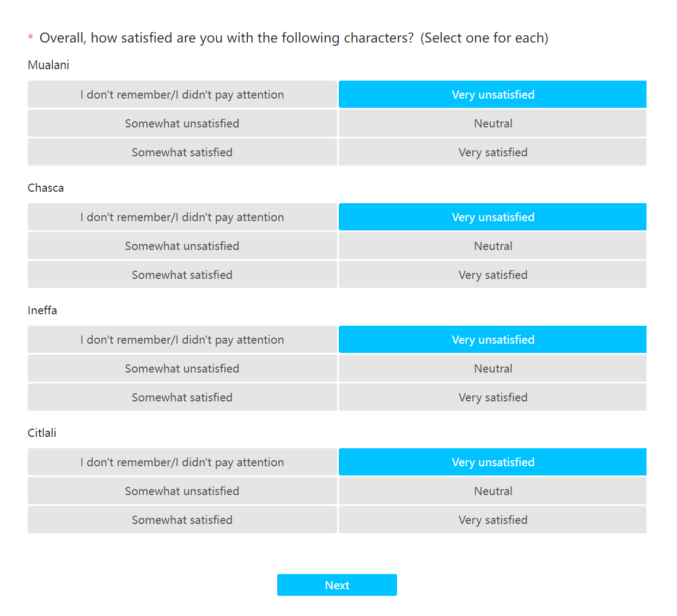The image size is (677, 616).
Task: Select Very satisfied for Mualani
Action: (x=492, y=152)
